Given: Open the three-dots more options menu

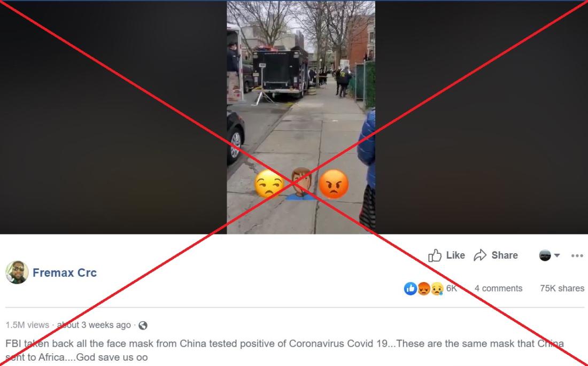Looking at the screenshot, I should tap(577, 256).
